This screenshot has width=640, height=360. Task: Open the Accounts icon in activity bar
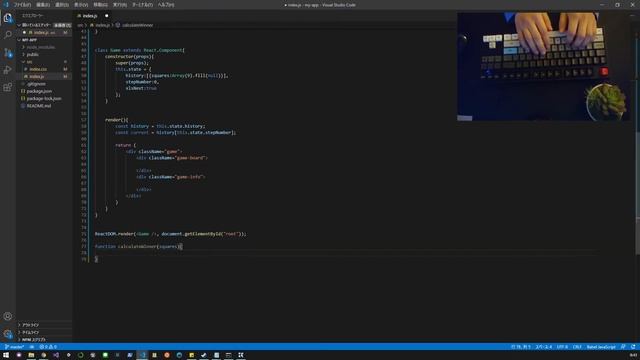[x=8, y=316]
